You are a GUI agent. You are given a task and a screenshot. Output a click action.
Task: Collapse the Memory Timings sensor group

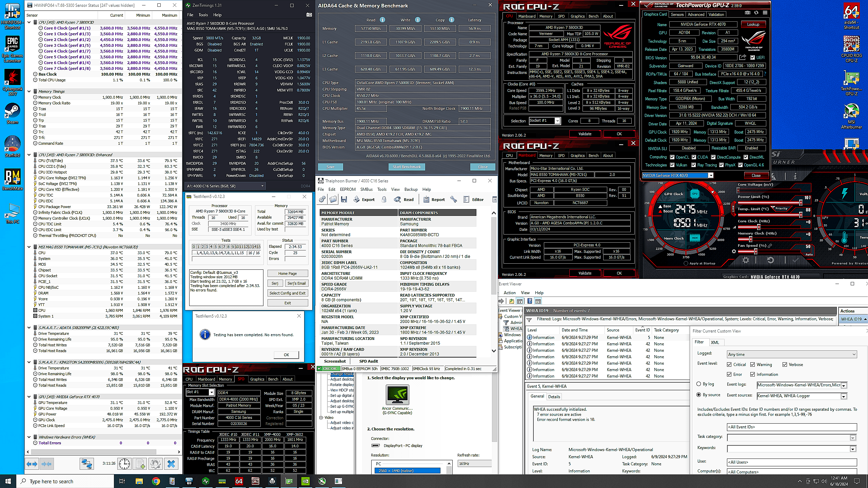(29, 91)
